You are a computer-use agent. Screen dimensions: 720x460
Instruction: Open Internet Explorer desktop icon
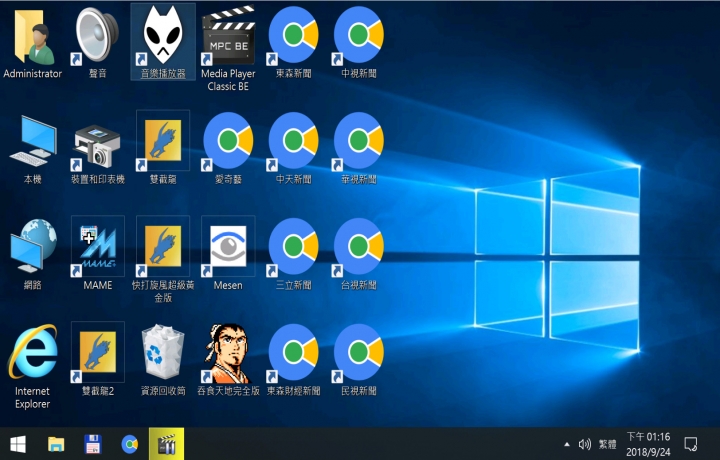[33, 353]
